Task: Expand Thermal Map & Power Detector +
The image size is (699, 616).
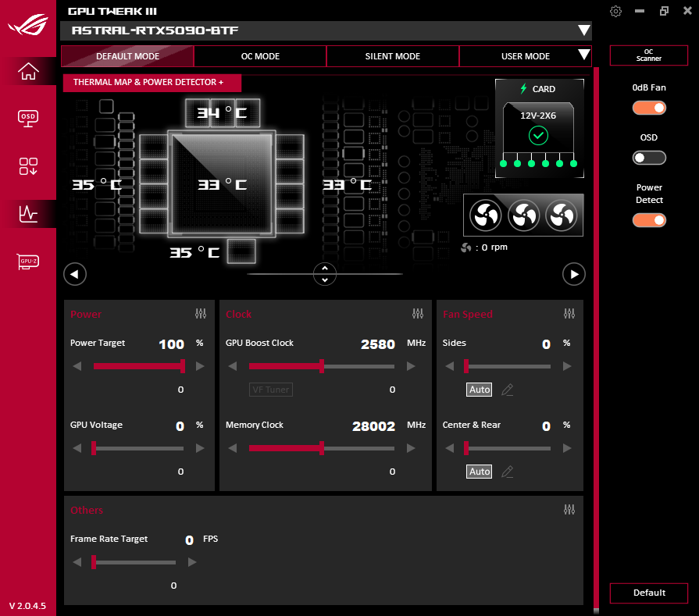Action: click(152, 83)
